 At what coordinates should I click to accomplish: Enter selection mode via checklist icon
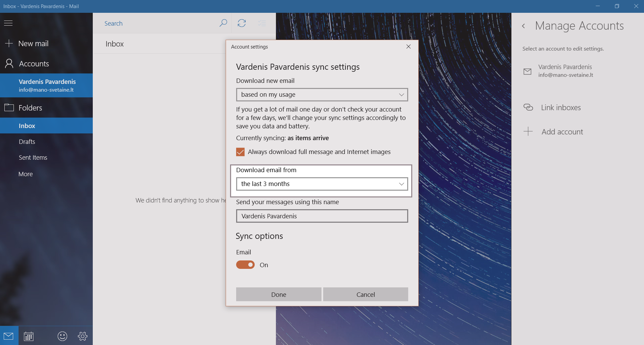pyautogui.click(x=262, y=23)
